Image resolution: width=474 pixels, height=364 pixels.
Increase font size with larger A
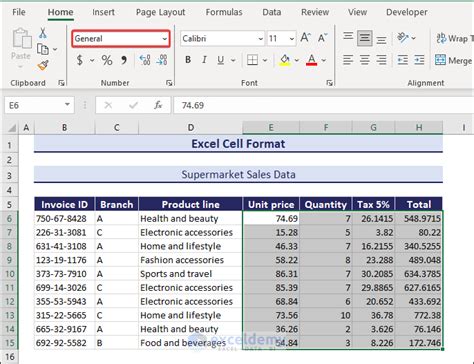[x=305, y=38]
